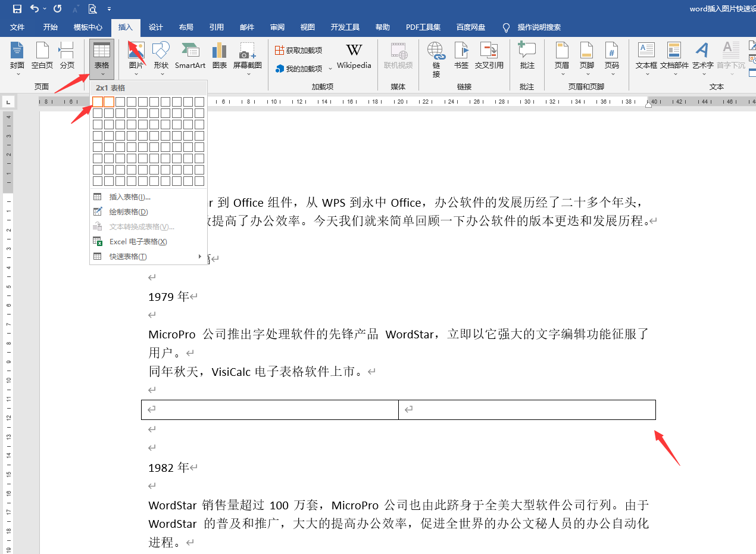Insert a 空白页 blank page
756x554 pixels.
pos(42,55)
